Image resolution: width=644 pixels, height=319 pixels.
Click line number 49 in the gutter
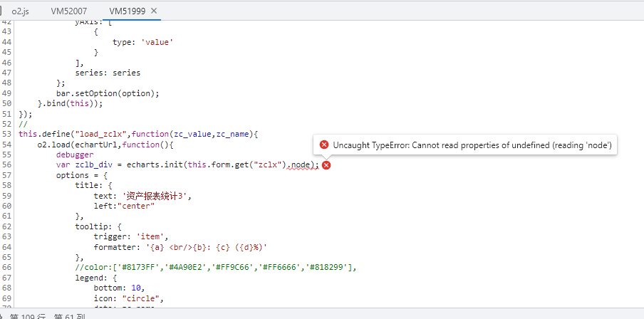click(x=7, y=93)
